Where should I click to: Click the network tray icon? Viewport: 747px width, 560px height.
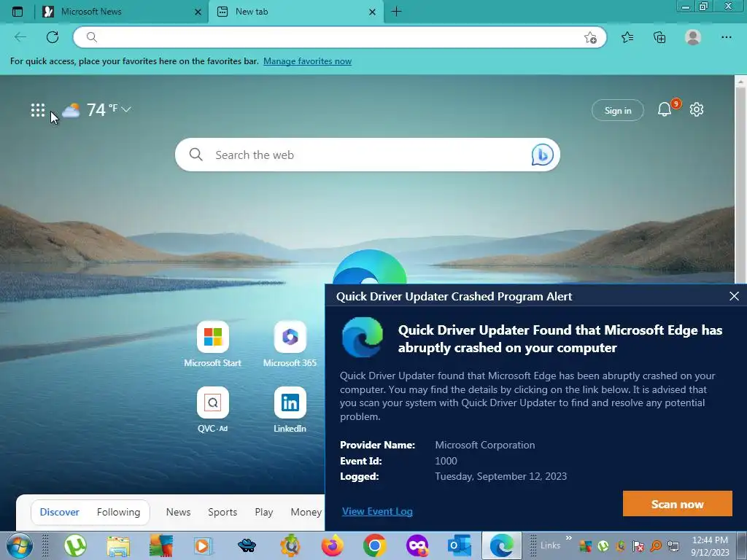point(673,546)
